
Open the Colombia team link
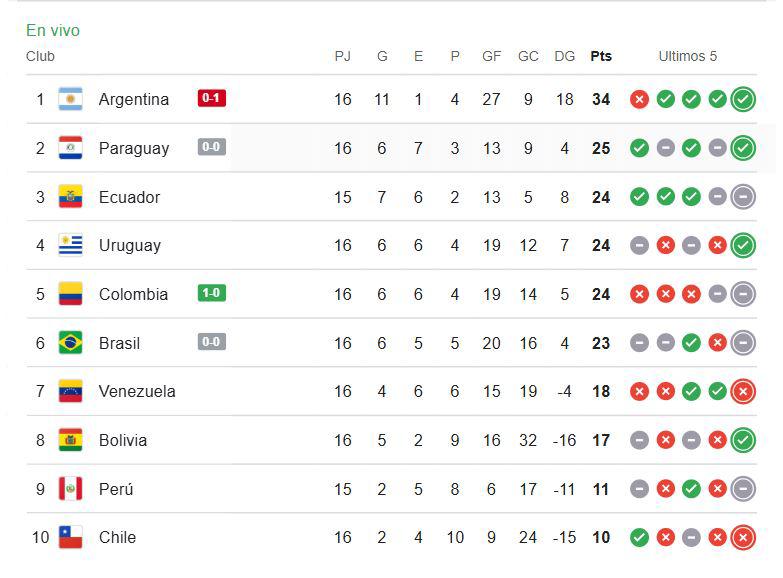point(133,294)
